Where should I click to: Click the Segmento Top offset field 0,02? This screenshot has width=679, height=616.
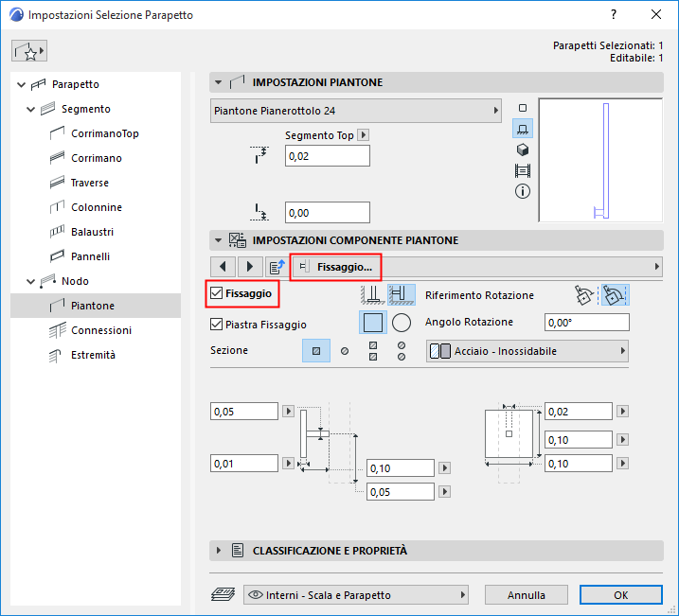[328, 156]
